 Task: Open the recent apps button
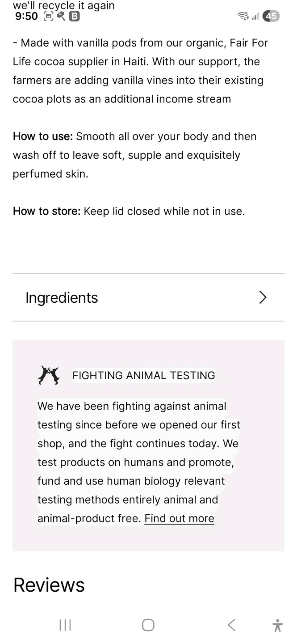65,625
